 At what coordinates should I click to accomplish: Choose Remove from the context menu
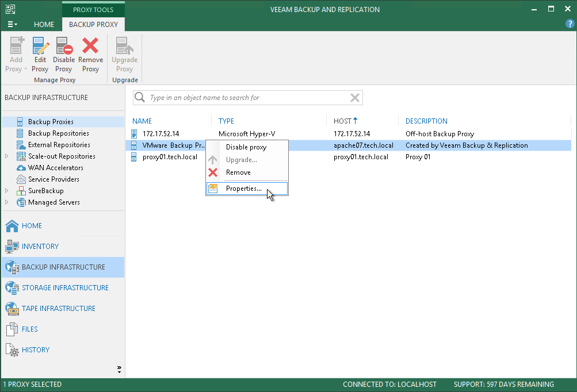[x=247, y=172]
